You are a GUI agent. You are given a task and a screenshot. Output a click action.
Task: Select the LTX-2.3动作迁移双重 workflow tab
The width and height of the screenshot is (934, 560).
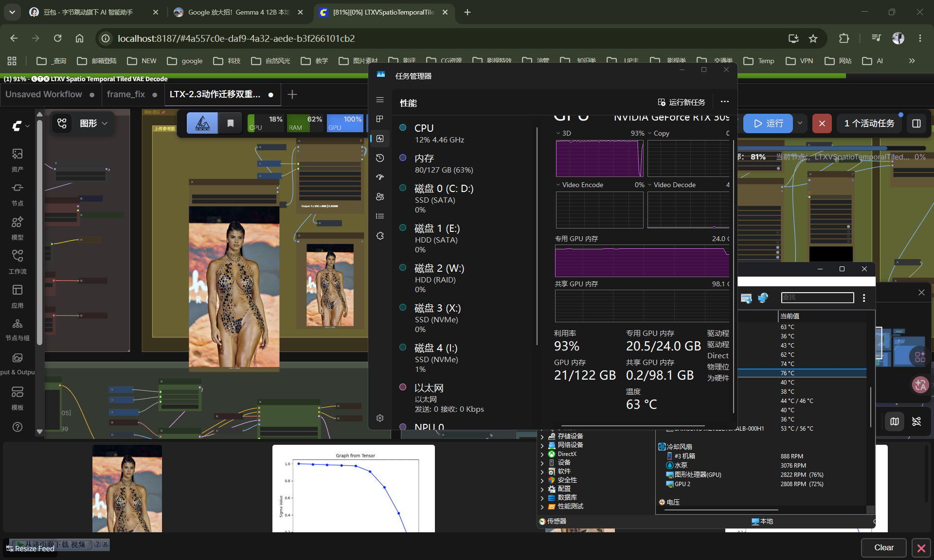[x=222, y=94]
